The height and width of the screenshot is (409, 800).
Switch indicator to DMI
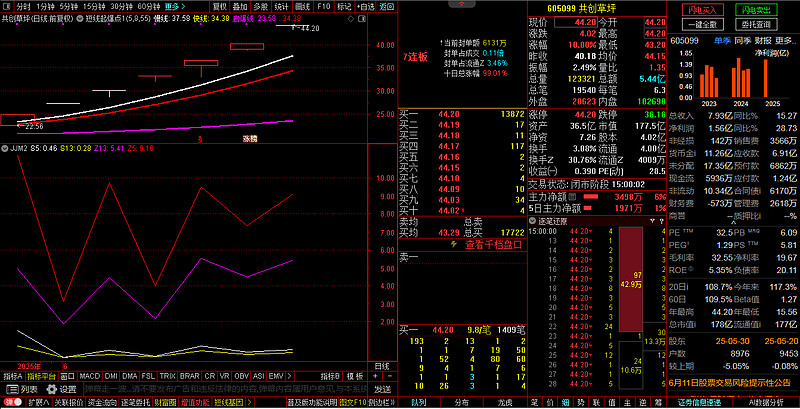pyautogui.click(x=111, y=376)
